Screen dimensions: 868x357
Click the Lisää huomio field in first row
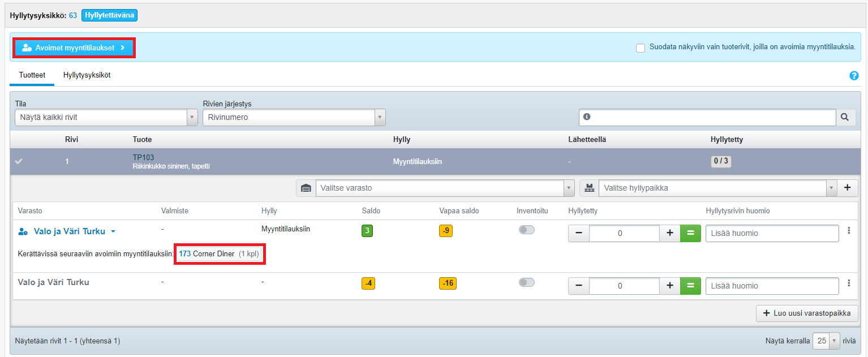(772, 233)
